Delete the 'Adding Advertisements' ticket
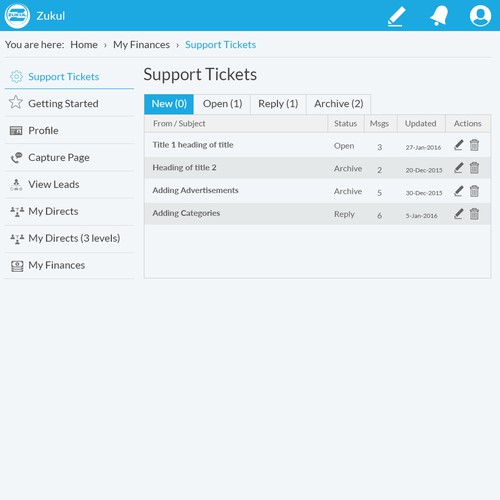The width and height of the screenshot is (500, 500). (474, 191)
